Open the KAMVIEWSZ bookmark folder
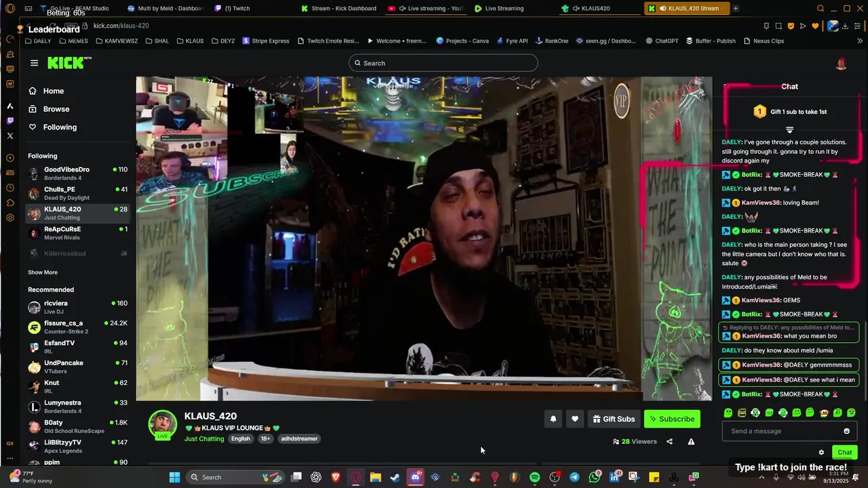The width and height of the screenshot is (868, 488). pos(117,41)
